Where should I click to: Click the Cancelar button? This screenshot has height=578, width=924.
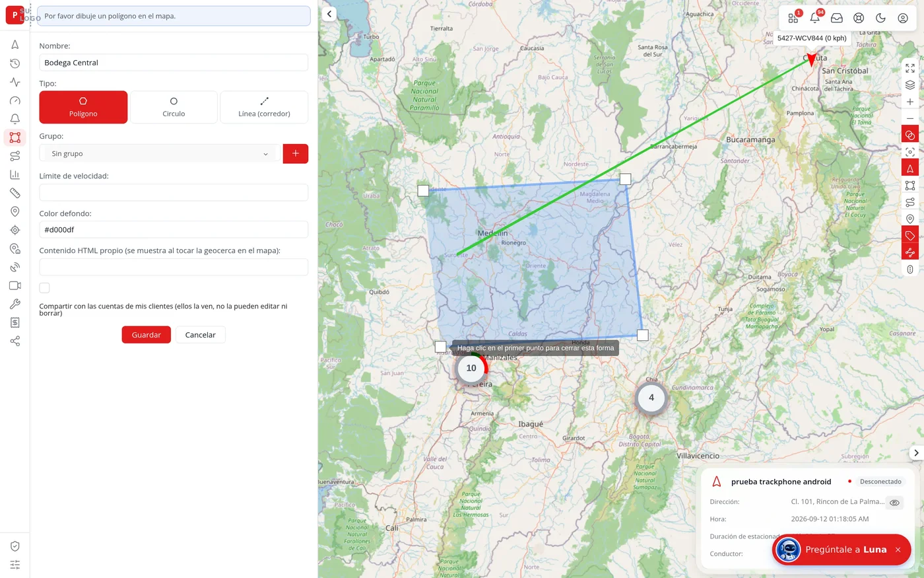[201, 335]
